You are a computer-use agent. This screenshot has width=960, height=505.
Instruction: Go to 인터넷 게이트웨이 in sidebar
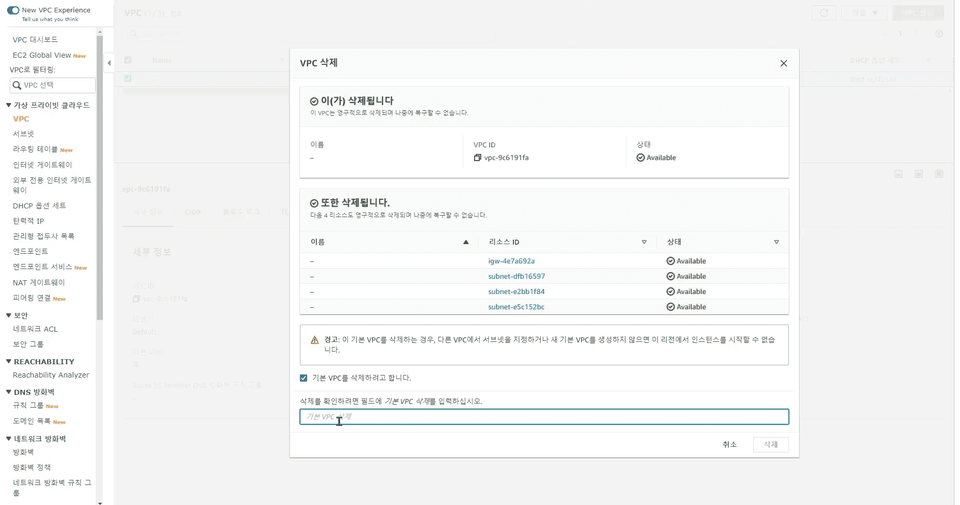(x=42, y=165)
